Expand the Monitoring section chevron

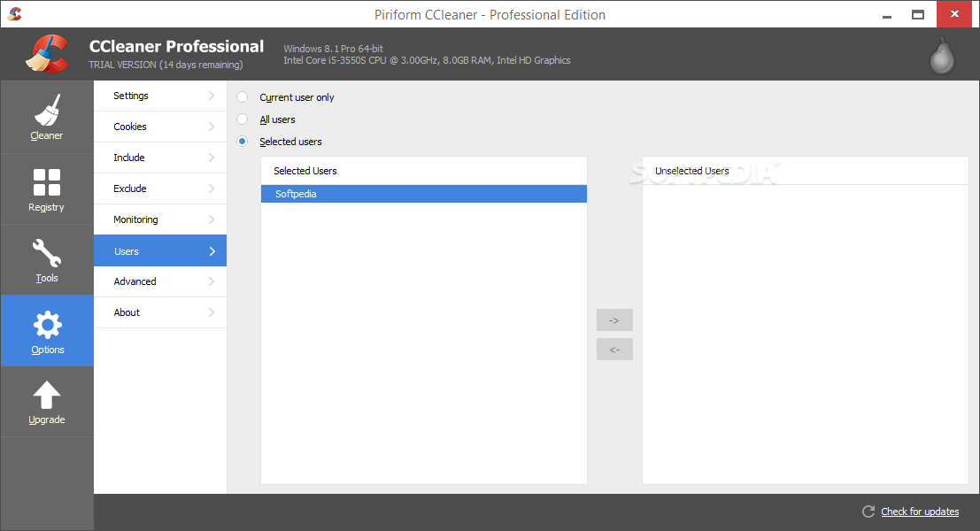coord(212,219)
